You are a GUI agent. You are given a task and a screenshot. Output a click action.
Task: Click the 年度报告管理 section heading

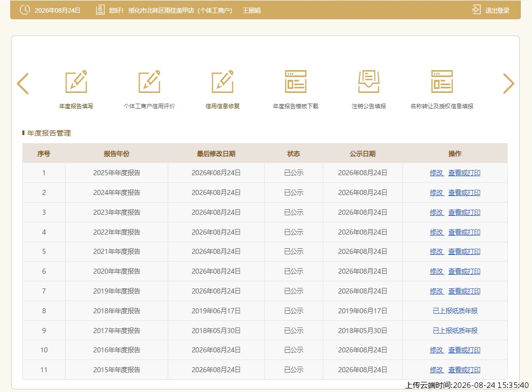49,133
